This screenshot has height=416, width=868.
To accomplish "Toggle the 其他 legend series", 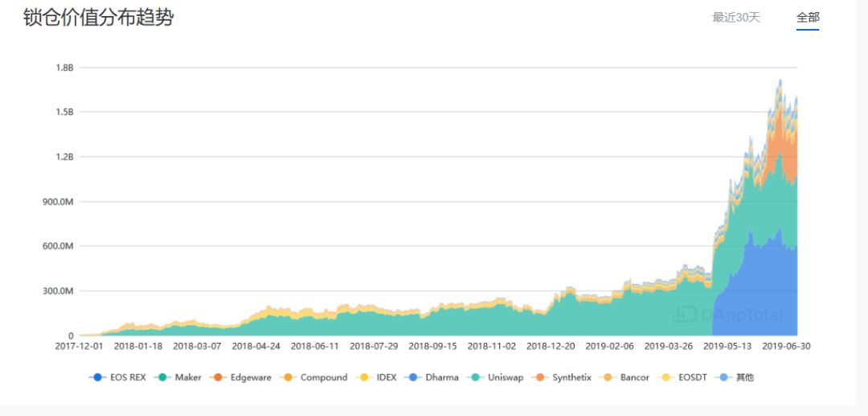I will click(735, 377).
